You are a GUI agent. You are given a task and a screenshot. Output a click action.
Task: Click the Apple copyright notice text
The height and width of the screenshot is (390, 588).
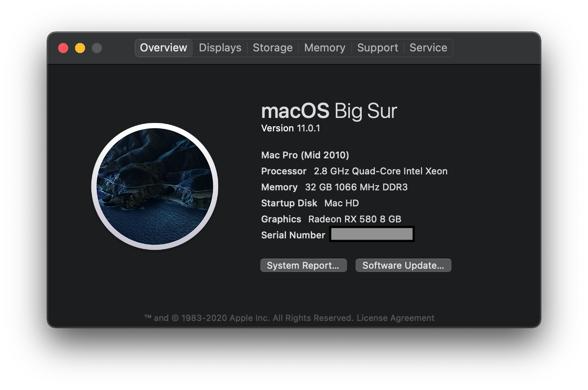249,318
